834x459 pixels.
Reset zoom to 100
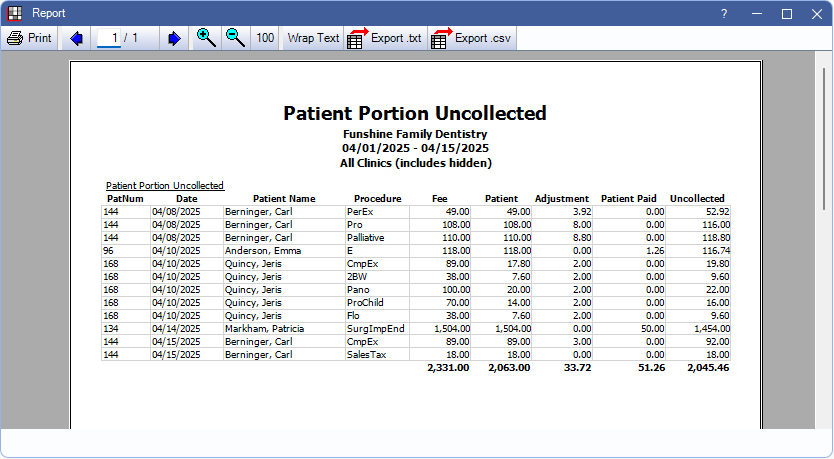(265, 38)
